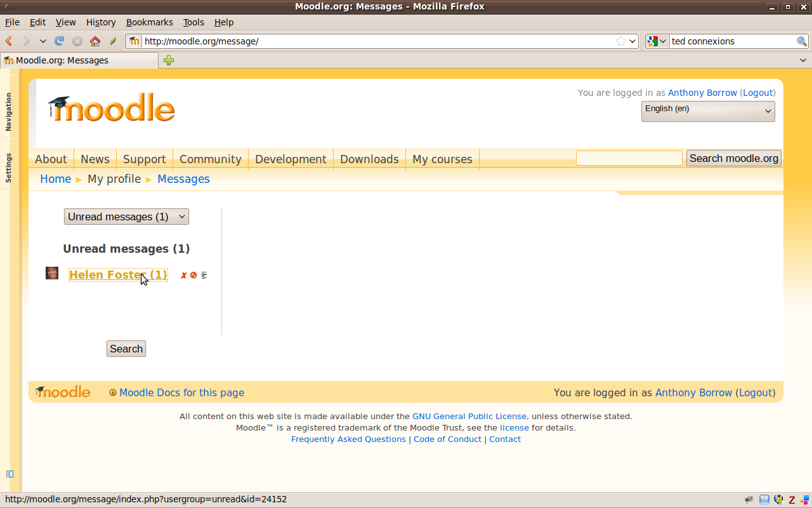Go to the browser Home icon
This screenshot has width=812, height=508.
tap(95, 41)
